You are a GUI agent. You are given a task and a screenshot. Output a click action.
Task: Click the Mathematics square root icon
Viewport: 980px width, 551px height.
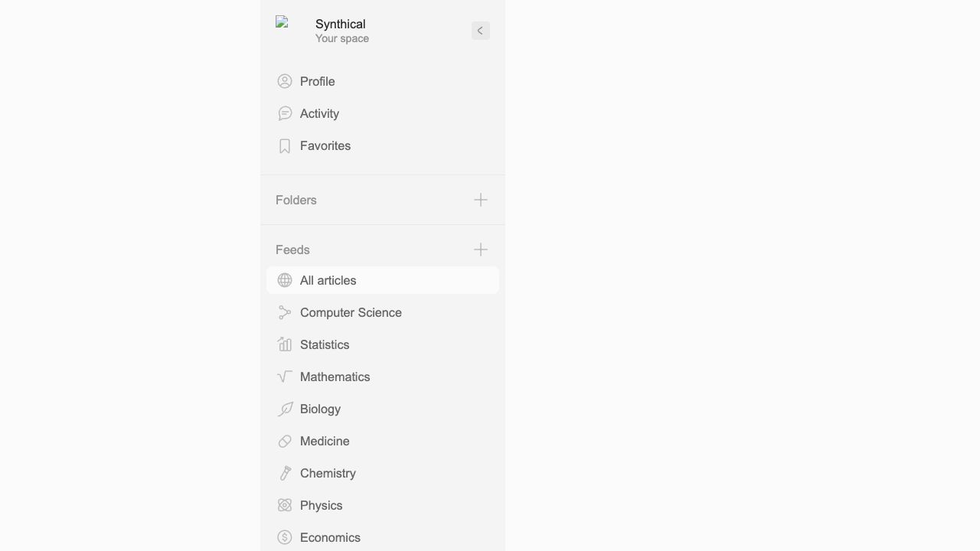click(x=285, y=377)
